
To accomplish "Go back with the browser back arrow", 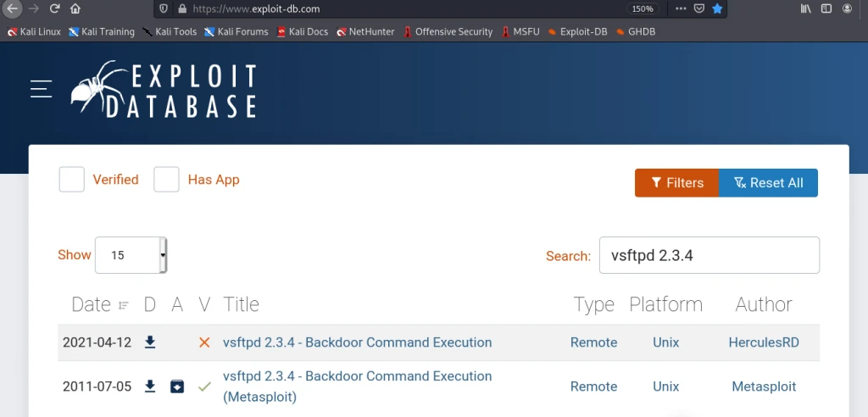I will 12,8.
